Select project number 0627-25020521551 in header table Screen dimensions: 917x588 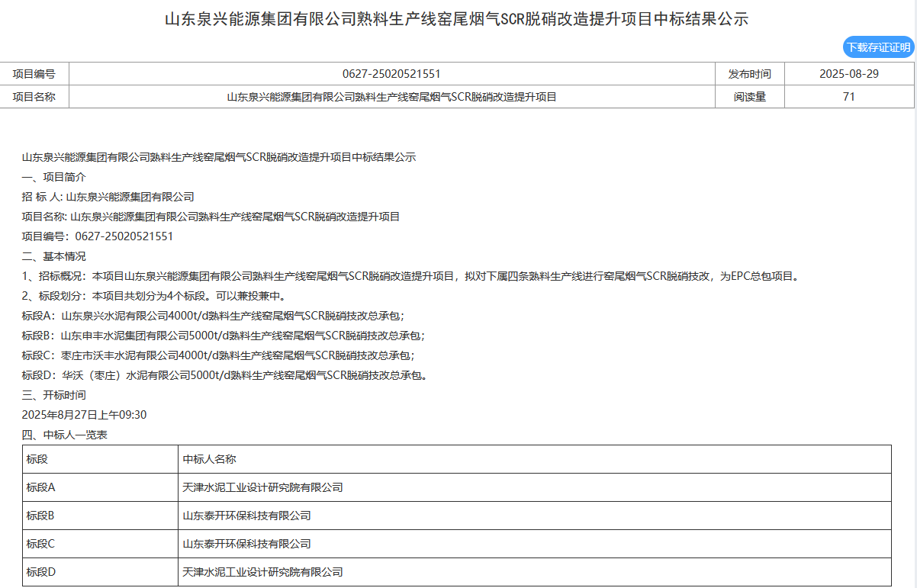pos(391,74)
